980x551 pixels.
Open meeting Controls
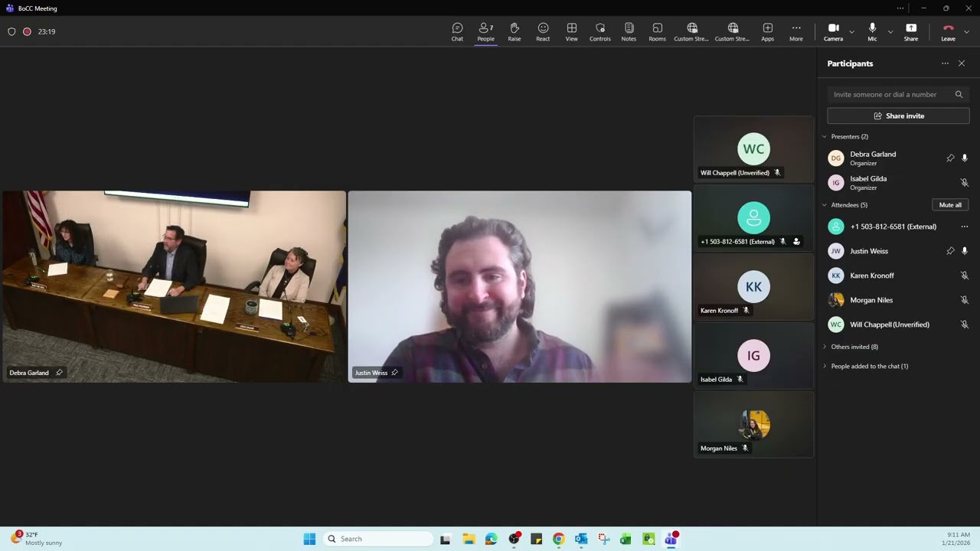(x=600, y=31)
